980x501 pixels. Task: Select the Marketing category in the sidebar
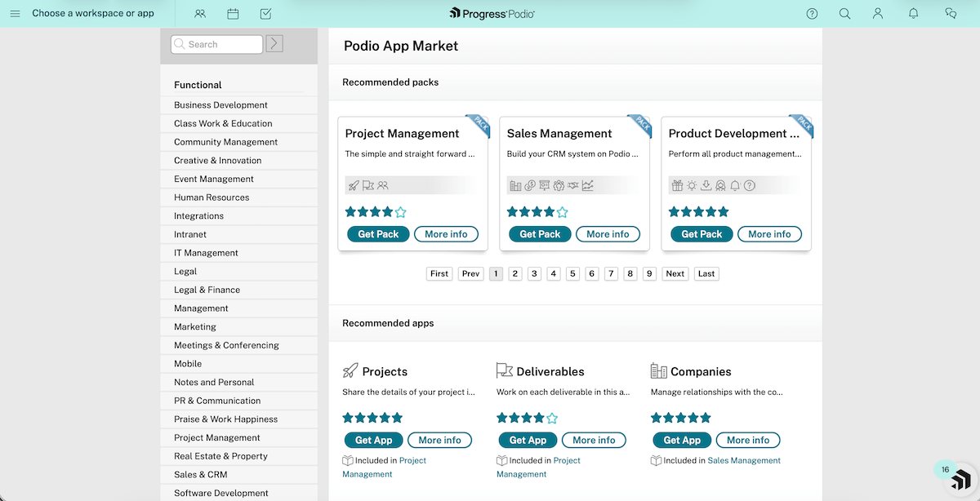click(x=194, y=326)
